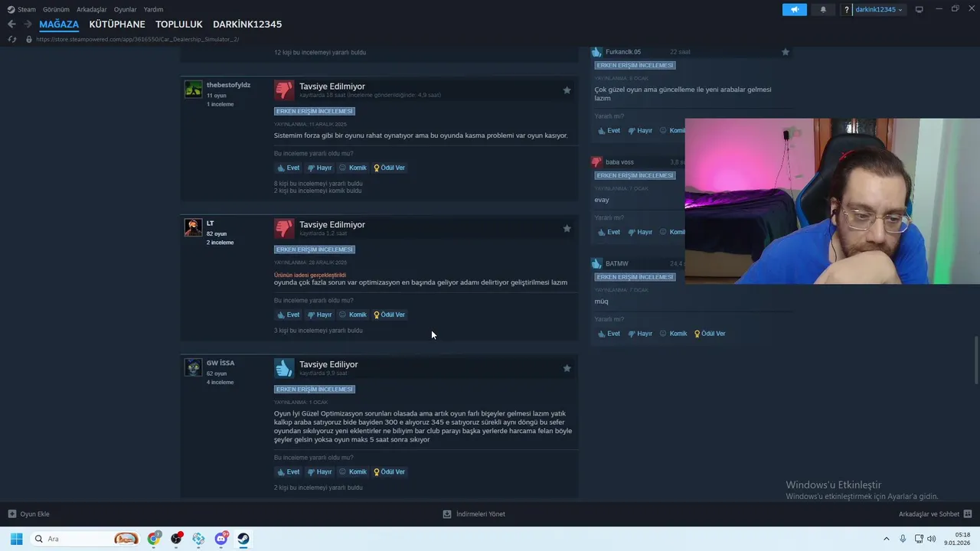Open GW İSSA's avatar

[x=193, y=367]
